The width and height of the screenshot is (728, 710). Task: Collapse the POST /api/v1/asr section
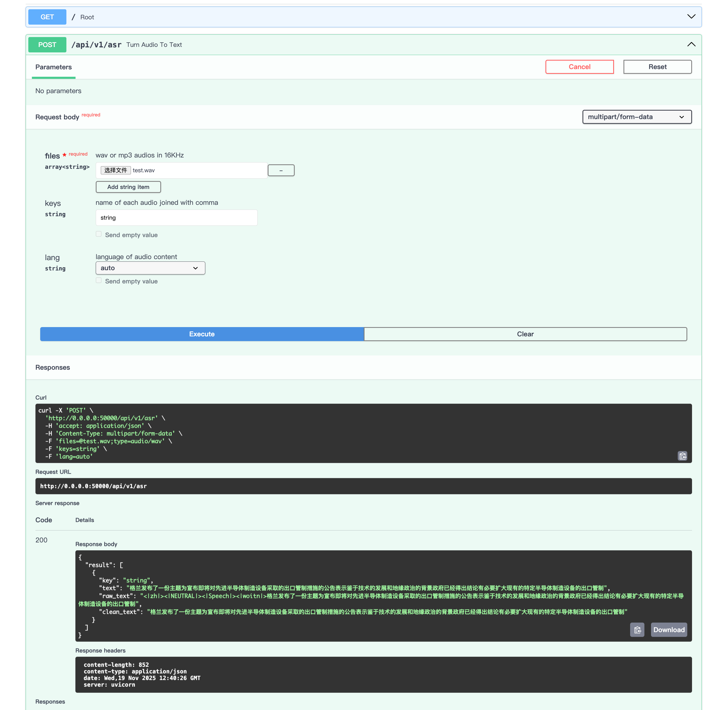coord(691,44)
